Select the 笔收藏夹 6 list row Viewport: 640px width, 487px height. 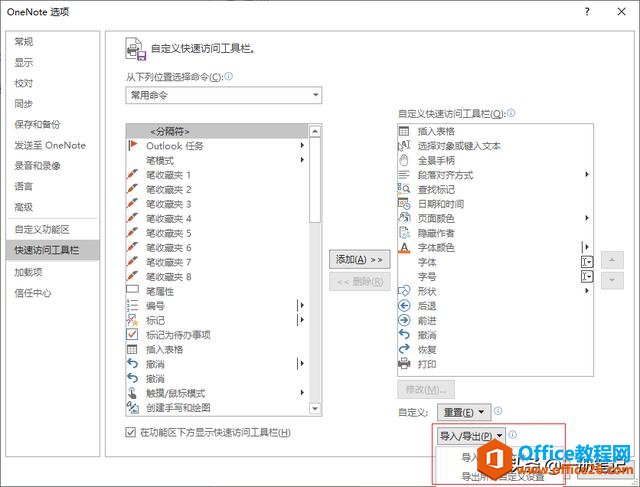217,248
